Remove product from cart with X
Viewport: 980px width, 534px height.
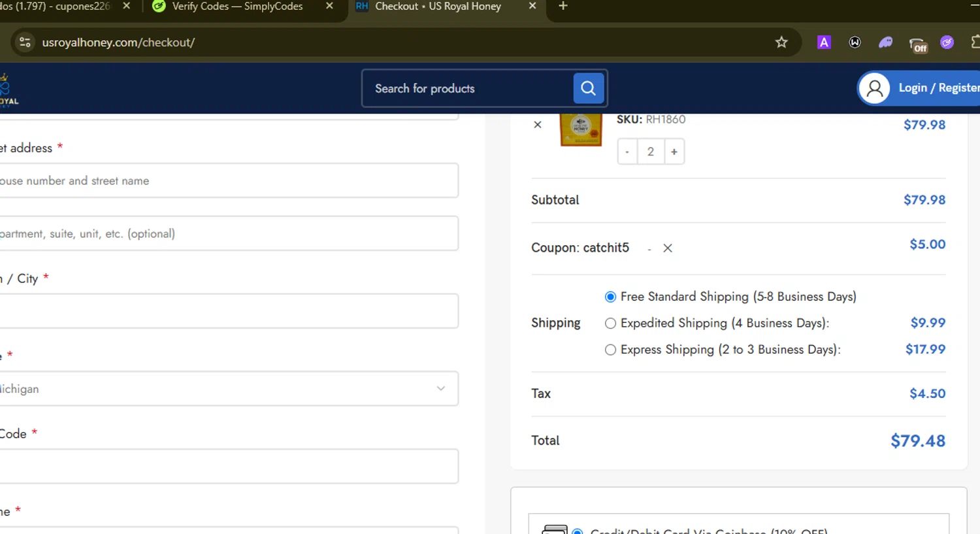(538, 124)
